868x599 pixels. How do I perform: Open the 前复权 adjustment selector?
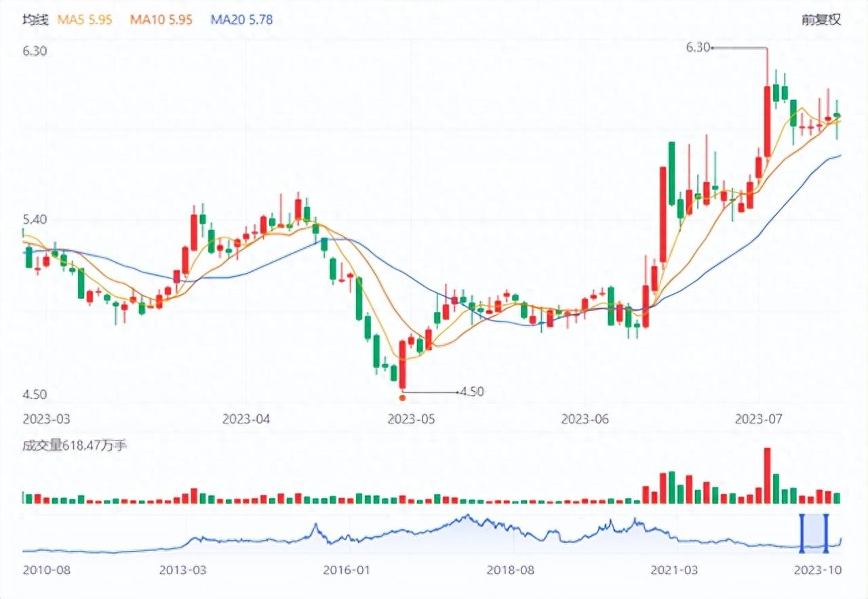tap(821, 20)
